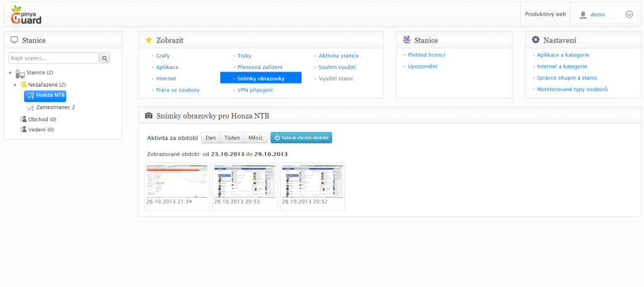The image size is (644, 287).
Task: Open Využití stanic view
Action: coord(336,79)
